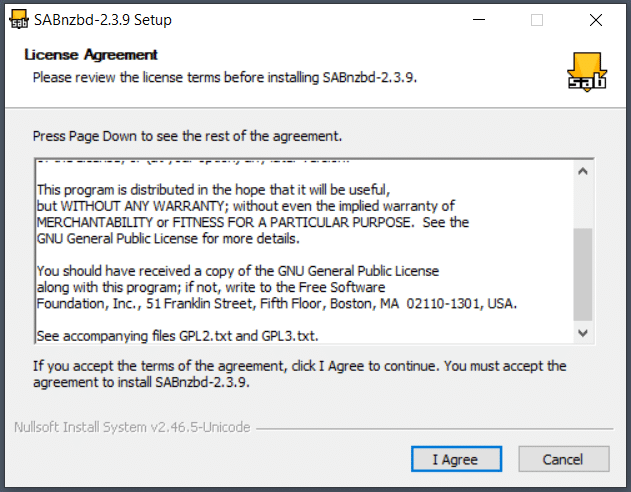Click the license scrollbar down arrow
The image size is (631, 492).
583,333
